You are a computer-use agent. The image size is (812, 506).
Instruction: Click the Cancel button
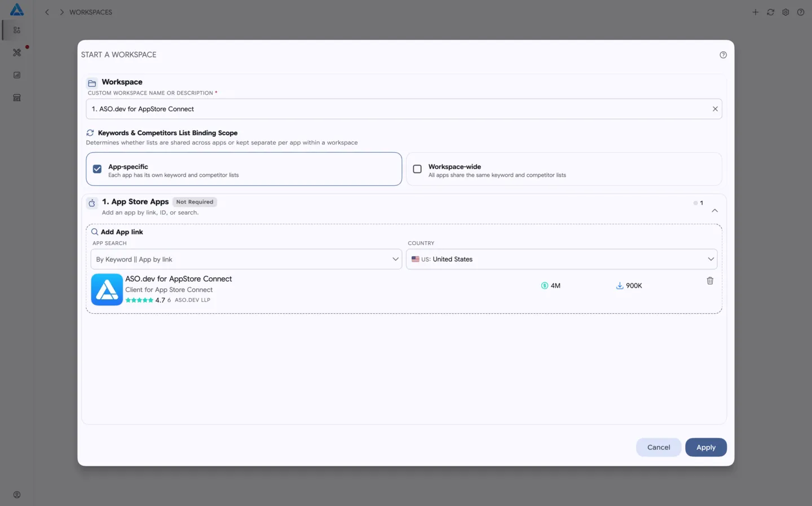coord(659,447)
